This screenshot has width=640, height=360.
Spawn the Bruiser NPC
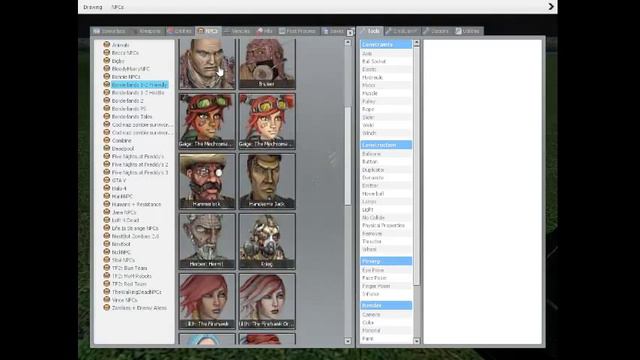tap(267, 64)
